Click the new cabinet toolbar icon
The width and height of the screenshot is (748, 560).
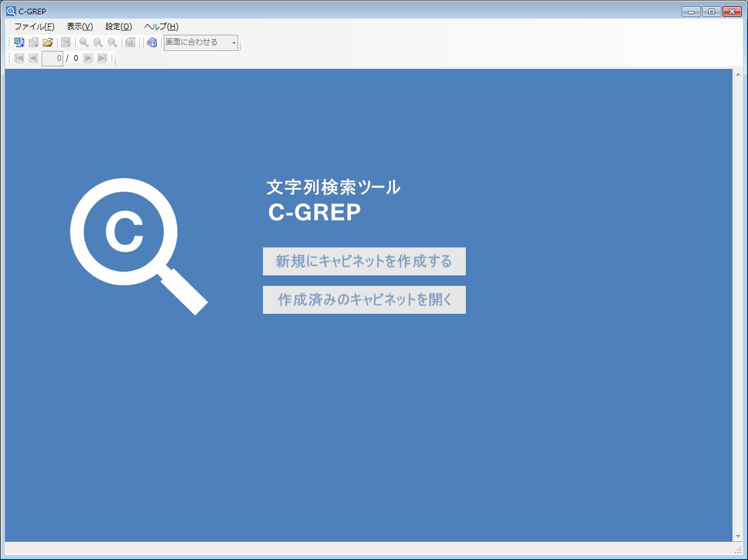pos(19,43)
